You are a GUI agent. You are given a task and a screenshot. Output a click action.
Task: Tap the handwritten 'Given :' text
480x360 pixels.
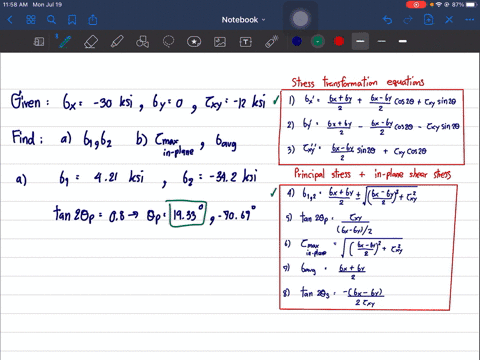click(x=30, y=101)
